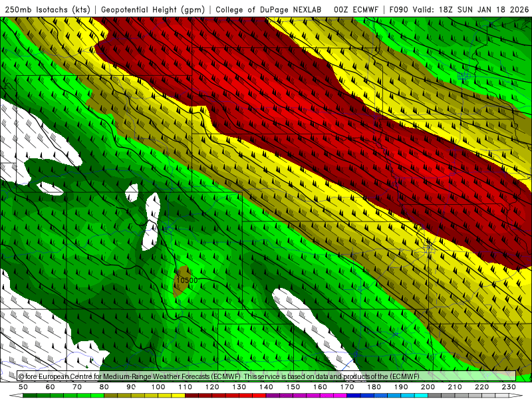Click the '60' value on the color scale
The width and height of the screenshot is (532, 399).
tap(51, 387)
